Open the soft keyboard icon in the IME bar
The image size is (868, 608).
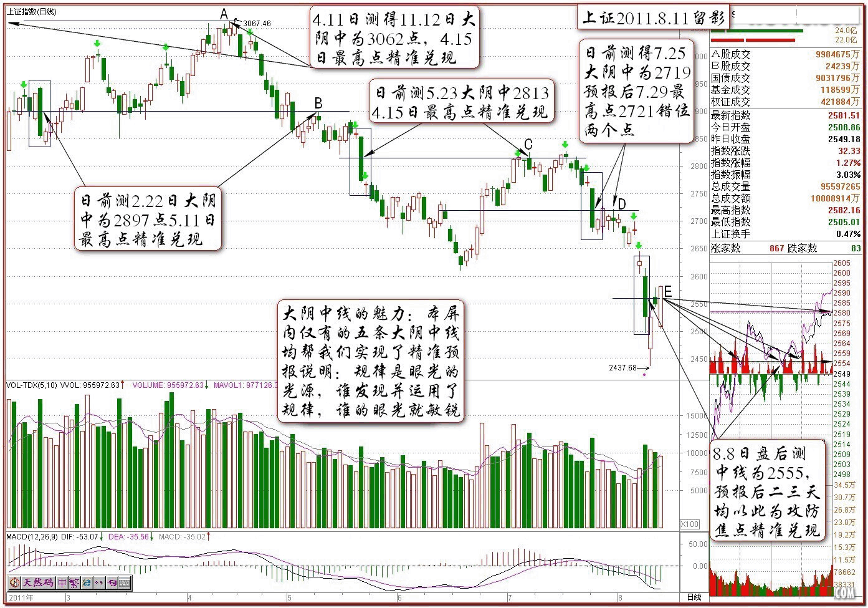pyautogui.click(x=125, y=583)
